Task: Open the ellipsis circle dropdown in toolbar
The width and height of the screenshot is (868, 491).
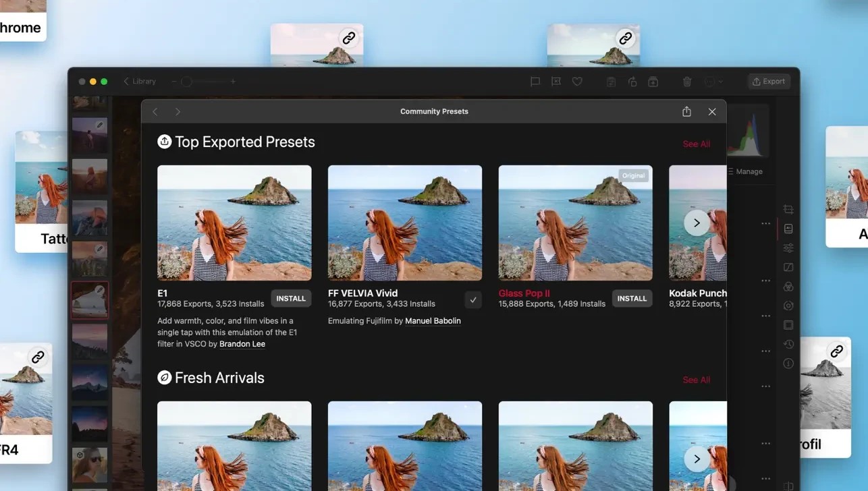Action: tap(713, 82)
